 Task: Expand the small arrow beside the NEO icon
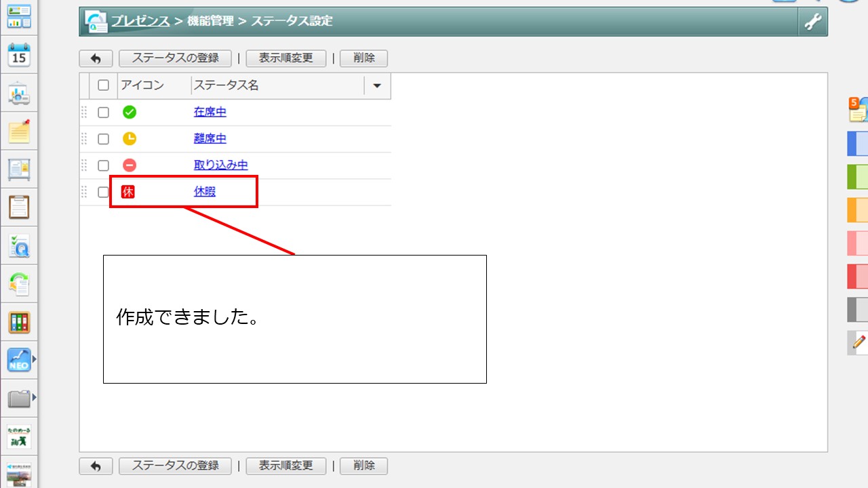click(x=34, y=359)
